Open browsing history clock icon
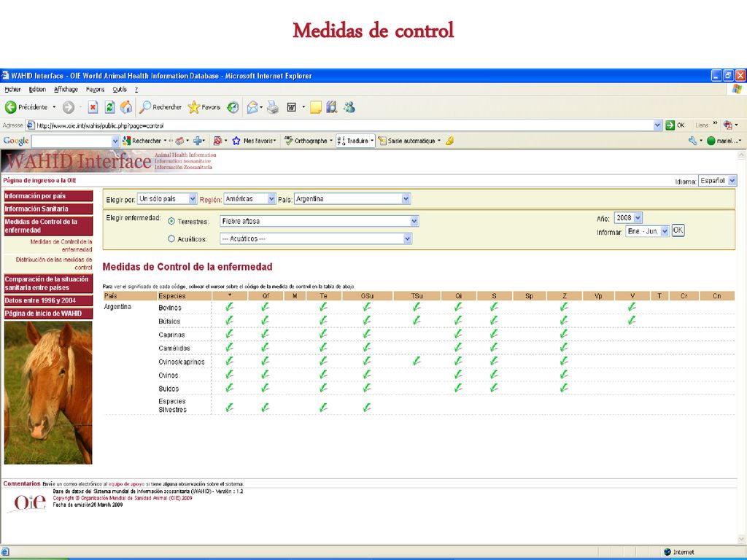Viewport: 747px width, 560px height. (233, 108)
